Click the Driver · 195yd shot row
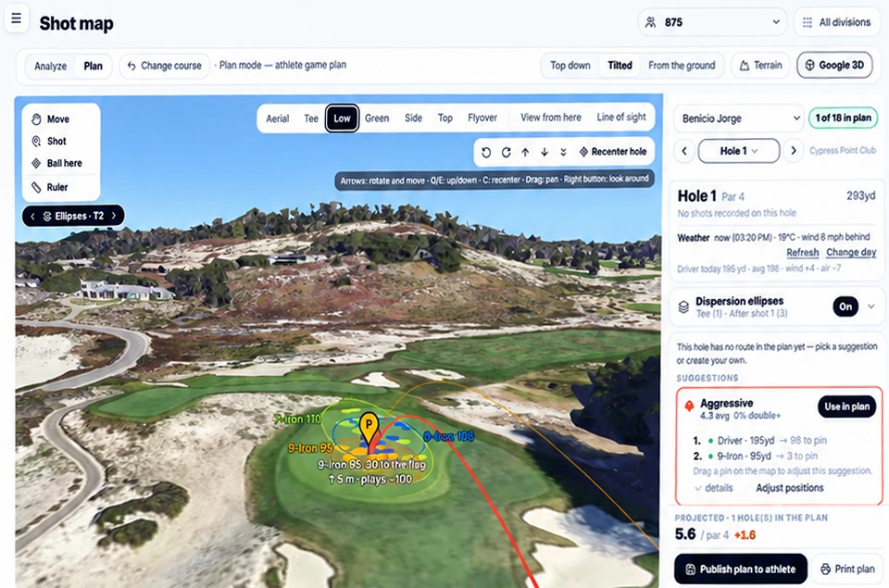 759,441
